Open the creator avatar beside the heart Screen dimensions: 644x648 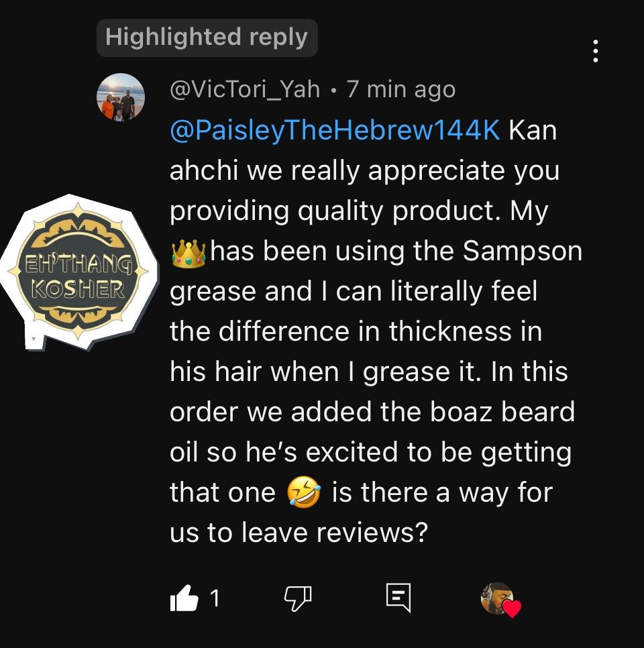[x=496, y=598]
